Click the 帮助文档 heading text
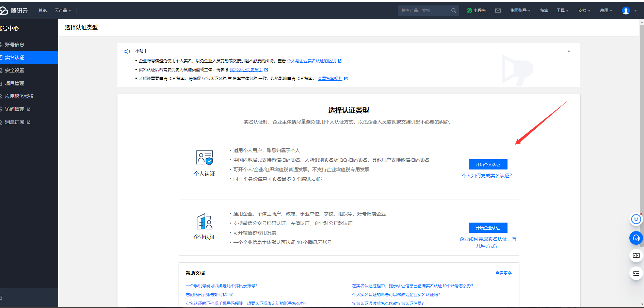The width and height of the screenshot is (644, 308). [195, 273]
